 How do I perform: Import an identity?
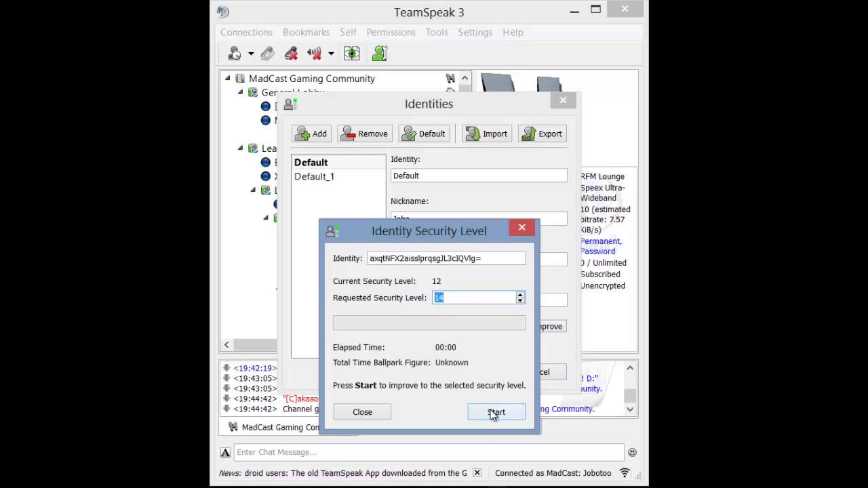tap(486, 134)
